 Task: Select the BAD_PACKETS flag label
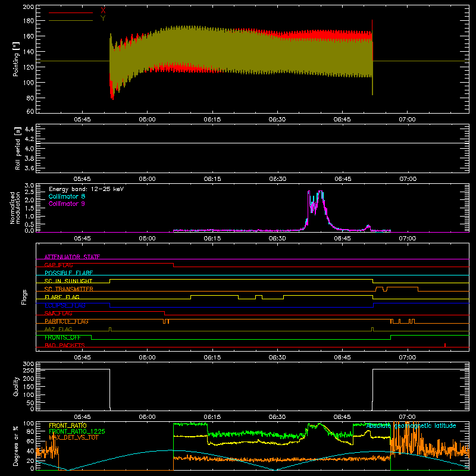coord(65,346)
